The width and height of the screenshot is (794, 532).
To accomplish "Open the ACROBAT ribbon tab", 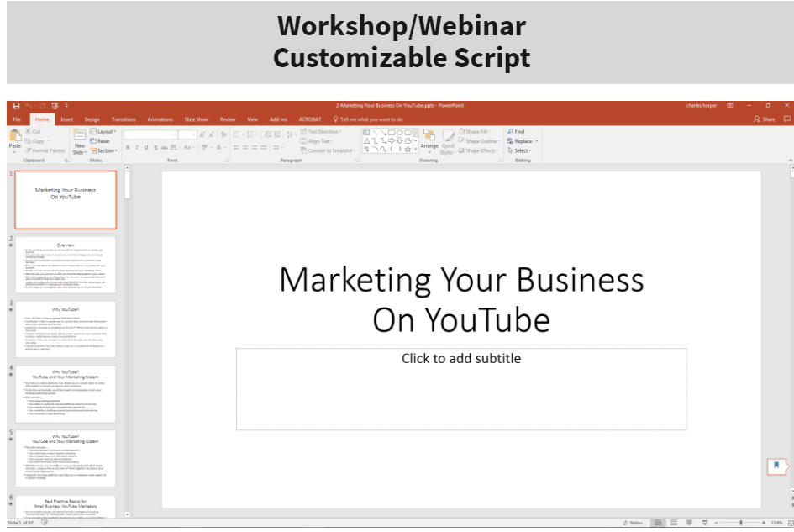I will [310, 119].
